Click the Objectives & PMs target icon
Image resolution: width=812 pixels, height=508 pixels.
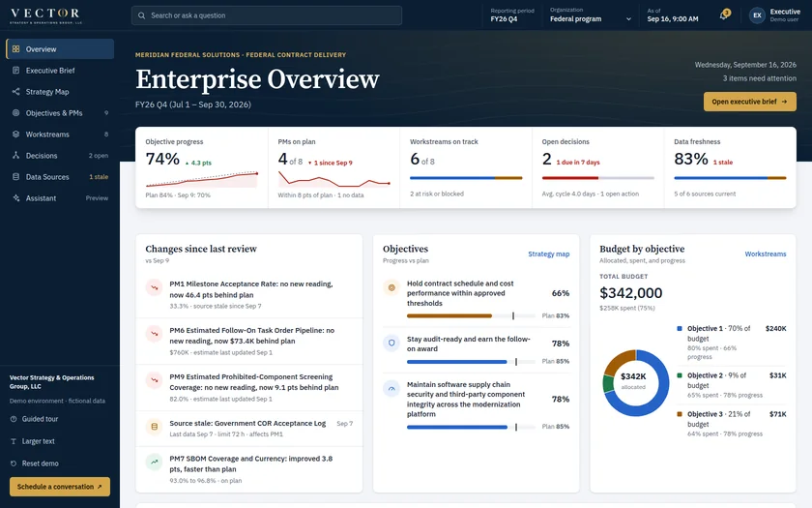(x=16, y=112)
